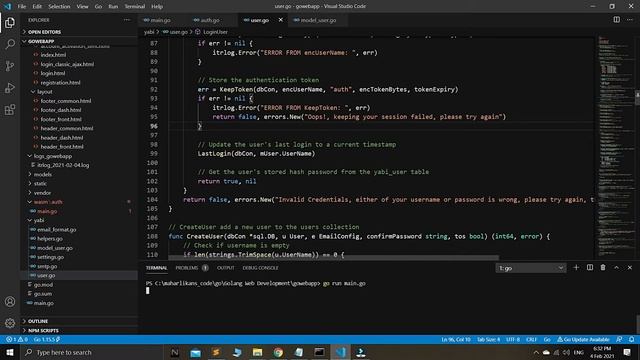
Task: Click the Ln 96, Col 10 status item
Action: [x=456, y=339]
